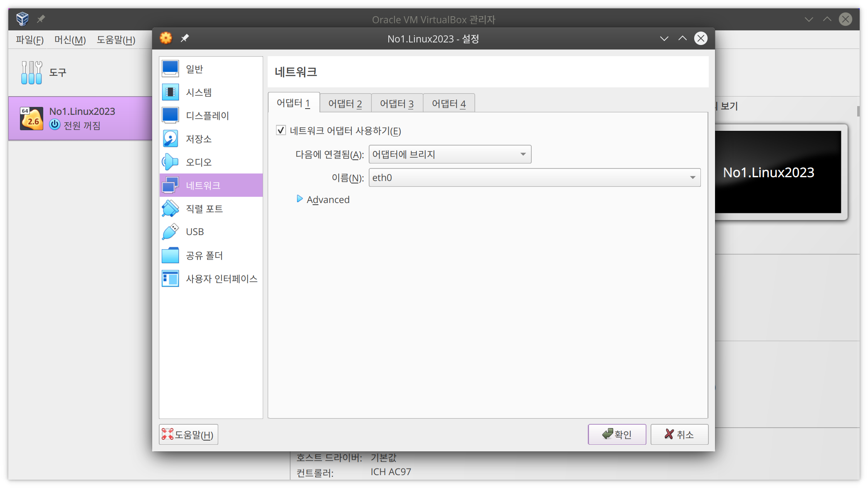
Task: Click the 네트워크 page heading
Action: [296, 72]
